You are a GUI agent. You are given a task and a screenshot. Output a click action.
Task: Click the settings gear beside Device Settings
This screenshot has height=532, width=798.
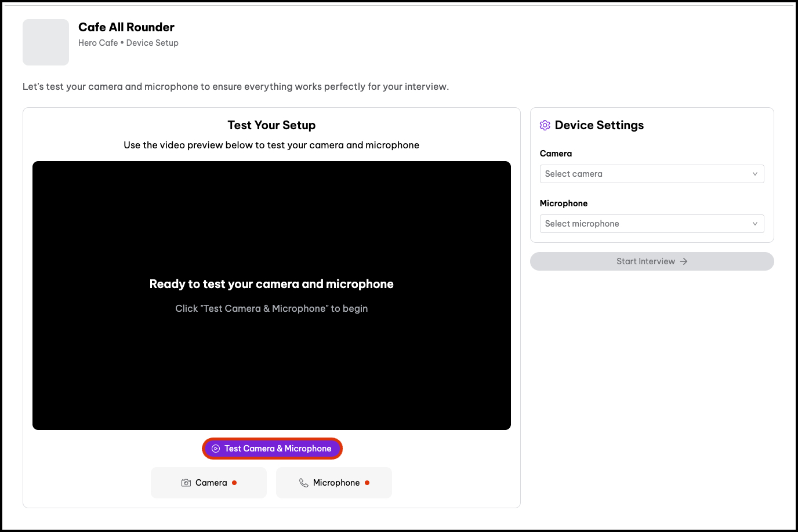tap(545, 125)
